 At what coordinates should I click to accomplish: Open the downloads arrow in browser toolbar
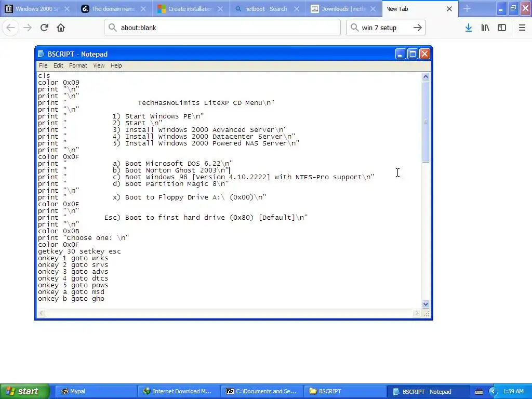[x=469, y=28]
